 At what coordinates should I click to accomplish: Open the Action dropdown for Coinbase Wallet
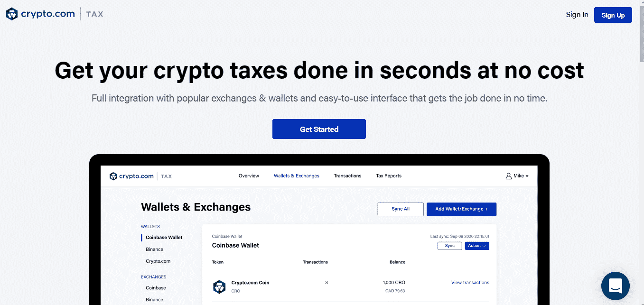point(477,246)
